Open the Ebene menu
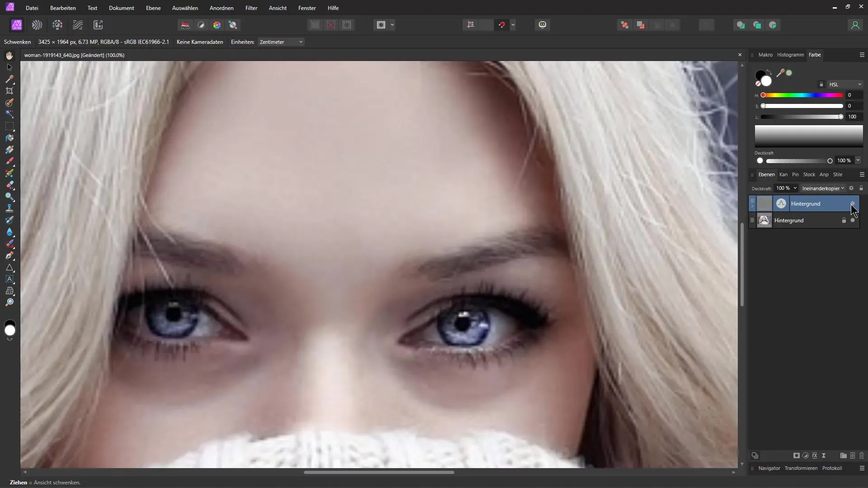This screenshot has width=868, height=488. (x=153, y=8)
